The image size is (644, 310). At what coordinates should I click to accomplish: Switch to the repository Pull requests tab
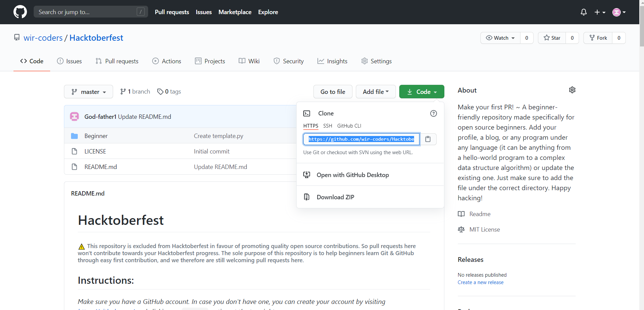pyautogui.click(x=117, y=61)
